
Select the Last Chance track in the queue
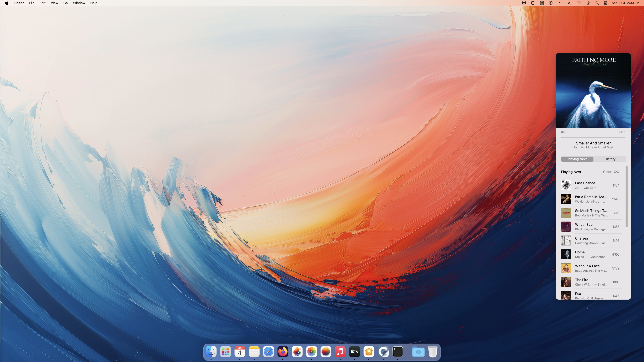pos(591,185)
